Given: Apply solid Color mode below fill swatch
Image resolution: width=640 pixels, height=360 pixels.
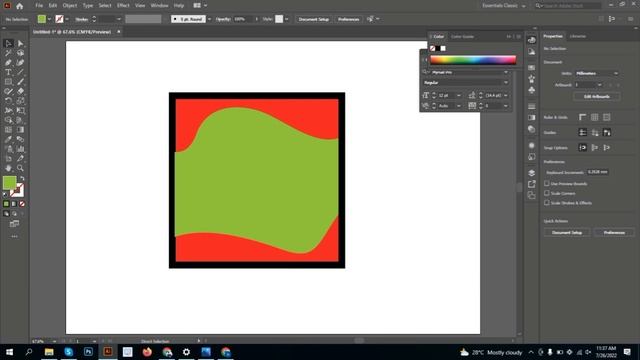Looking at the screenshot, I should coord(6,204).
